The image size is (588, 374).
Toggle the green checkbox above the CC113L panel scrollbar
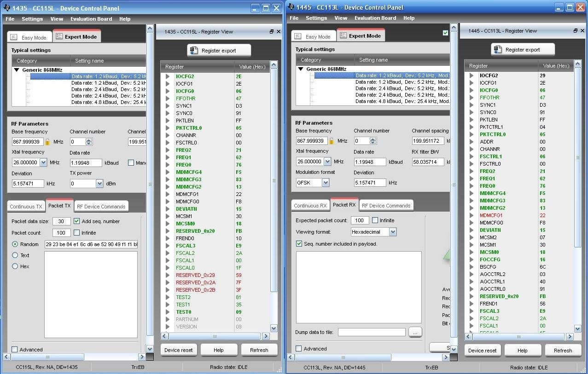[445, 33]
